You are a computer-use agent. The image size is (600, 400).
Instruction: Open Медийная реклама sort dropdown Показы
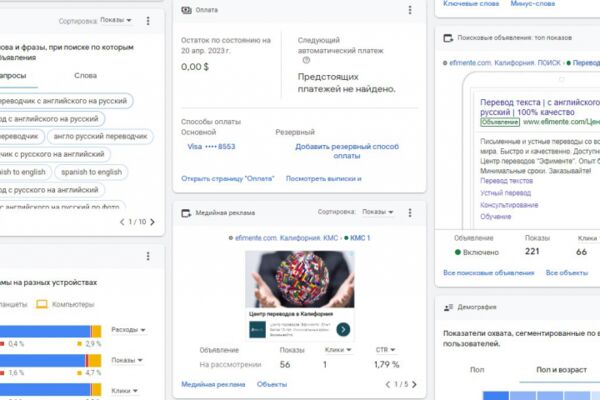[x=378, y=212]
